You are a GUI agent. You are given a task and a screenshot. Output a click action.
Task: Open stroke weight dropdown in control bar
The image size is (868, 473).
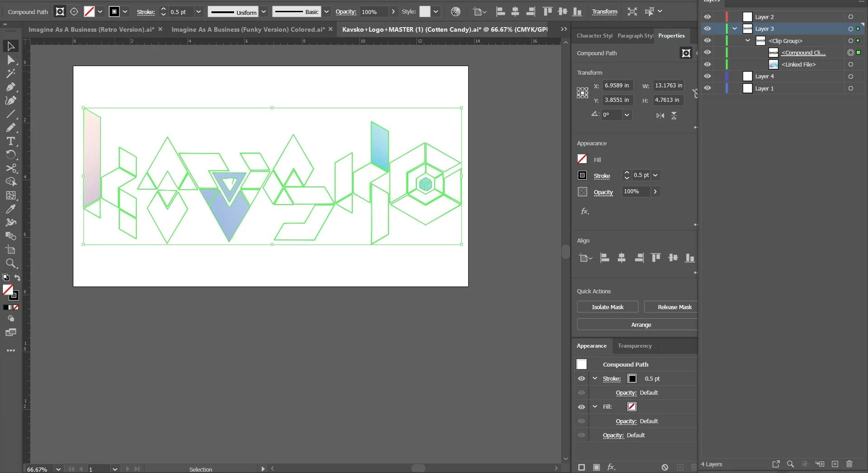(x=198, y=12)
